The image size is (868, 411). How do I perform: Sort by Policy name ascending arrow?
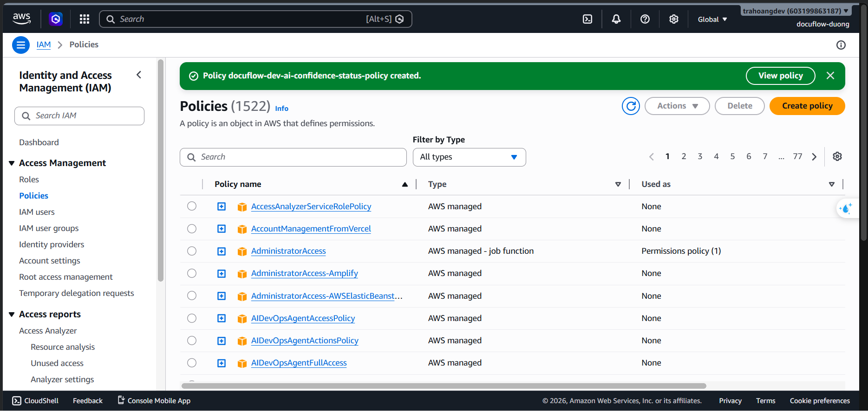point(405,184)
